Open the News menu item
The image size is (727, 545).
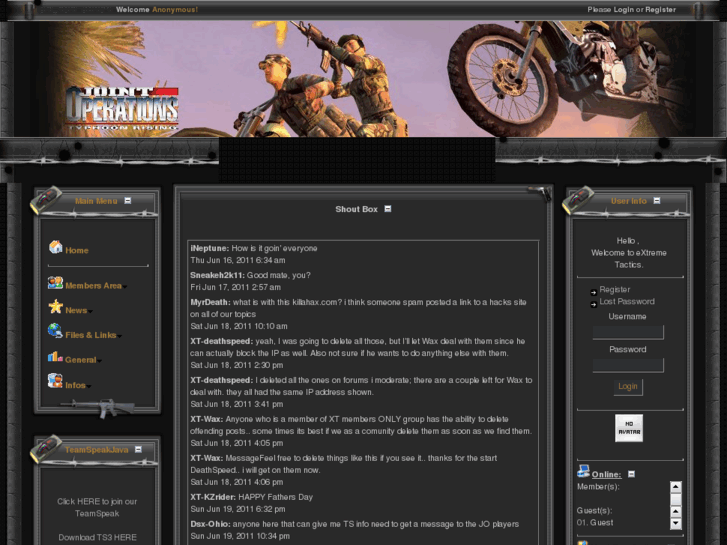tap(76, 310)
